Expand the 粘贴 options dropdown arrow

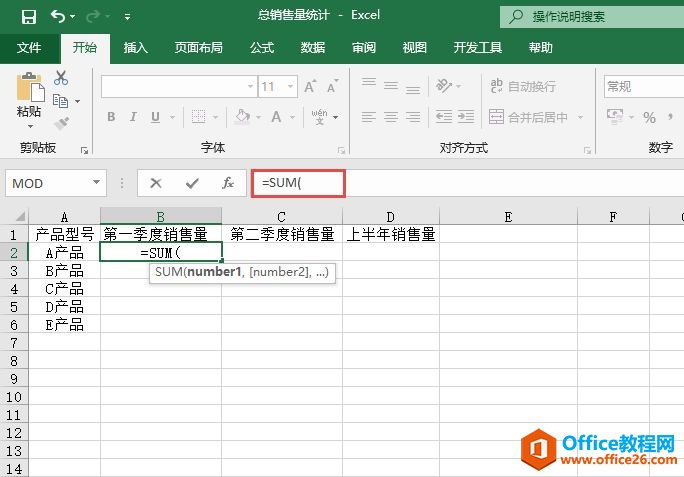click(30, 126)
